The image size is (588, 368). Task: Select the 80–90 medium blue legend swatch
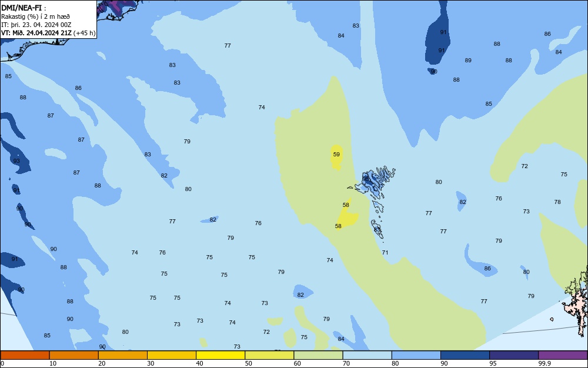click(416, 355)
